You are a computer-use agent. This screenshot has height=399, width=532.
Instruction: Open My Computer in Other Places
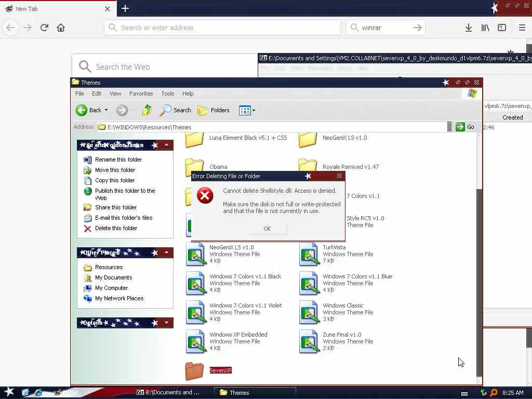click(x=111, y=288)
